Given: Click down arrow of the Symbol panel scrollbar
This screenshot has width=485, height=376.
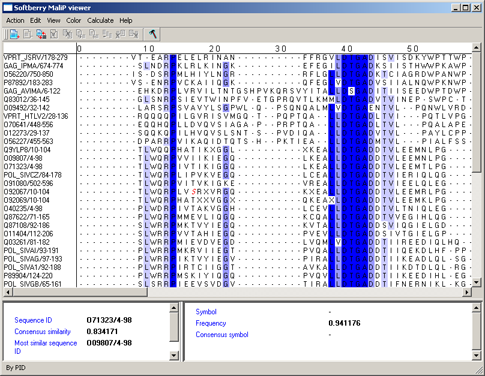Looking at the screenshot, I should point(476,355).
